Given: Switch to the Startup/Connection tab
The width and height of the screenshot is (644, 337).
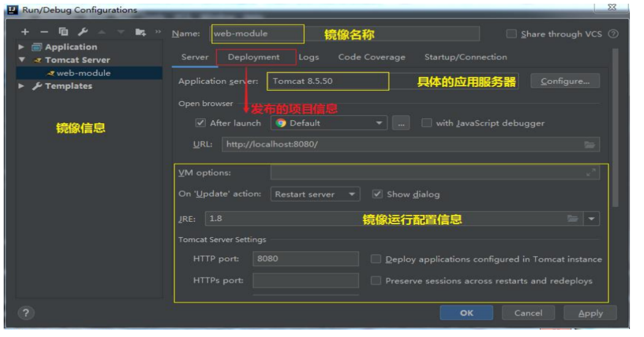Looking at the screenshot, I should click(466, 57).
